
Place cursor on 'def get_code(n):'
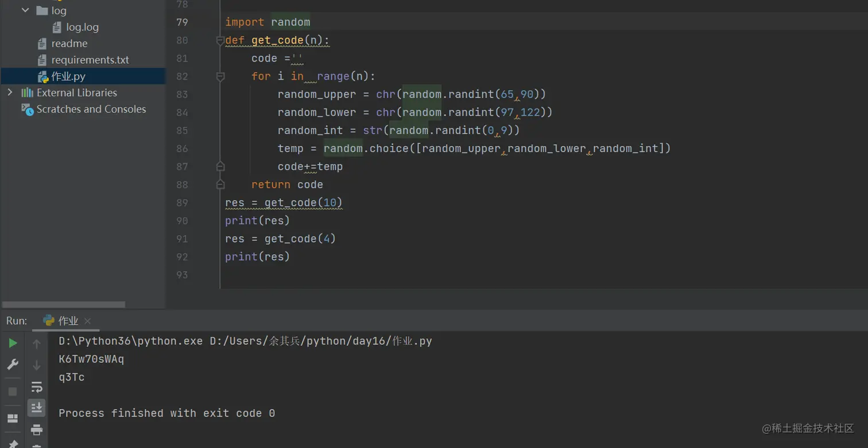tap(277, 40)
